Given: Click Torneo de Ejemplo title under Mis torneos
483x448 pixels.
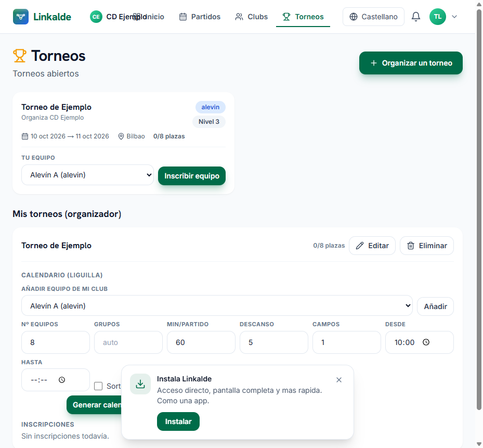Looking at the screenshot, I should click(x=56, y=246).
